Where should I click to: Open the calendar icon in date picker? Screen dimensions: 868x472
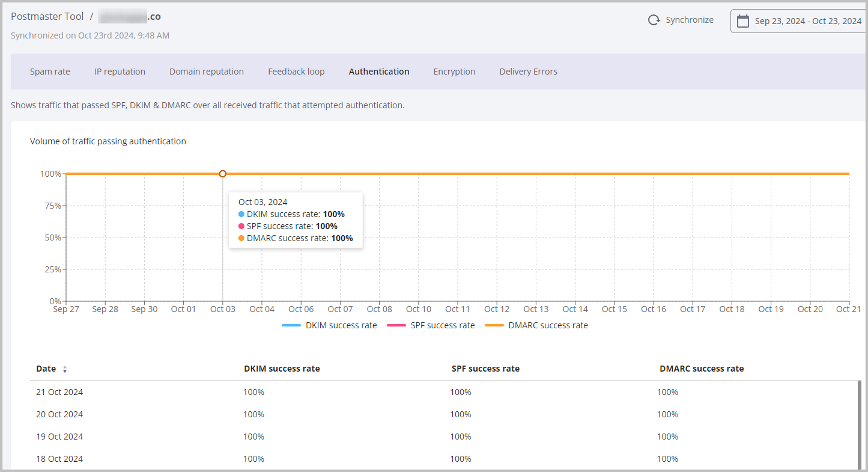point(743,21)
